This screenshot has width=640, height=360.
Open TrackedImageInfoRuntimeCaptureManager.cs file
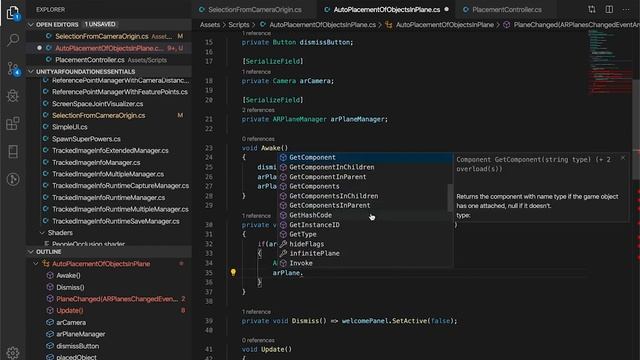click(109, 186)
